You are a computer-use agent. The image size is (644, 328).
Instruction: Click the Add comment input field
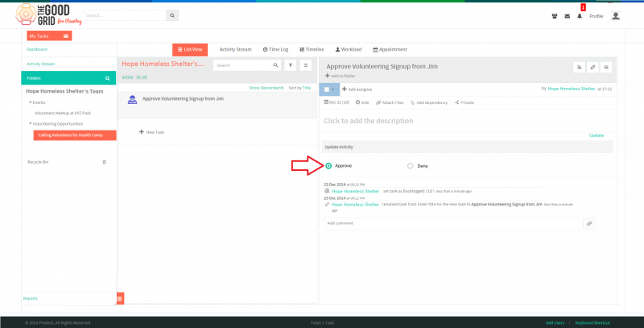coord(453,223)
